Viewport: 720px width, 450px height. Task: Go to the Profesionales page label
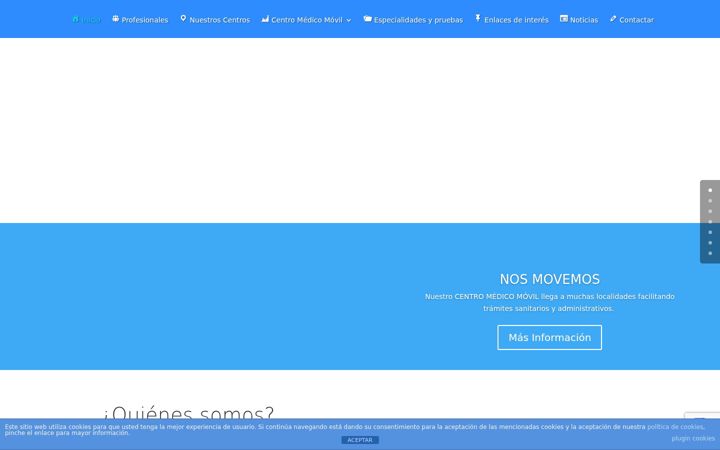(145, 20)
